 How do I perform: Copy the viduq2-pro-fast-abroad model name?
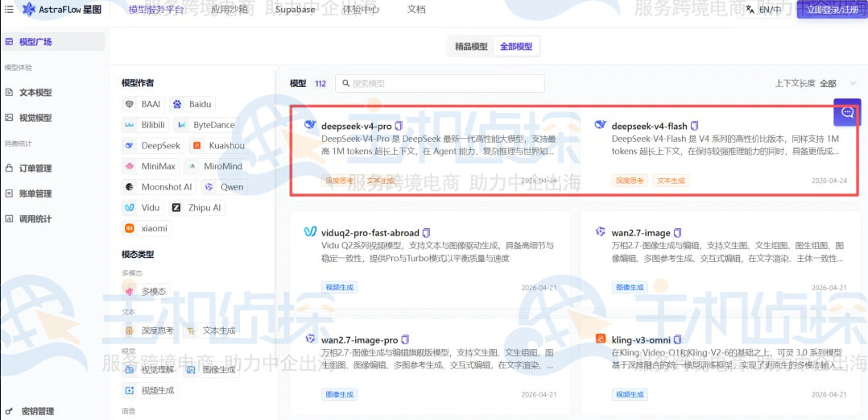pos(427,233)
